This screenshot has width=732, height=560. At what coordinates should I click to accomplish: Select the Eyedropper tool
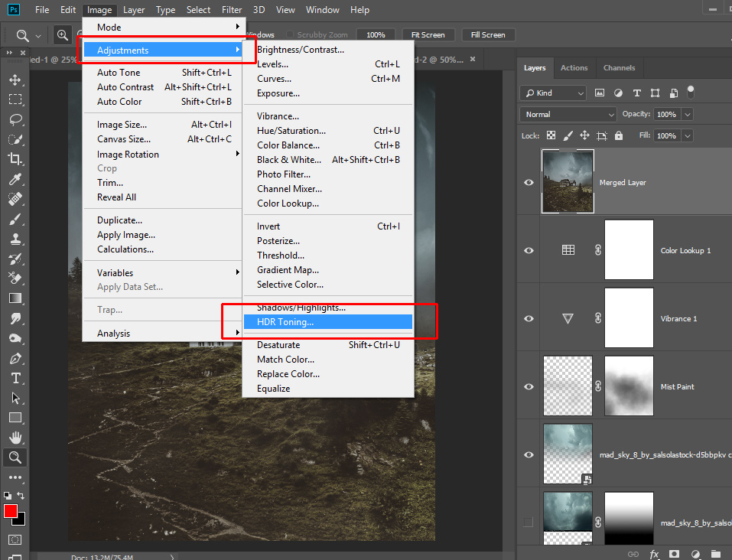pos(15,179)
